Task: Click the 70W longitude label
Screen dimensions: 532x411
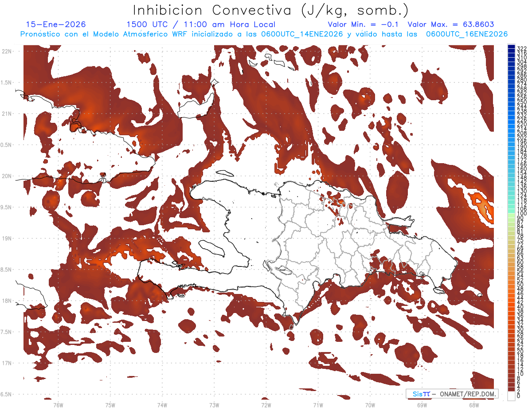Action: (370, 405)
